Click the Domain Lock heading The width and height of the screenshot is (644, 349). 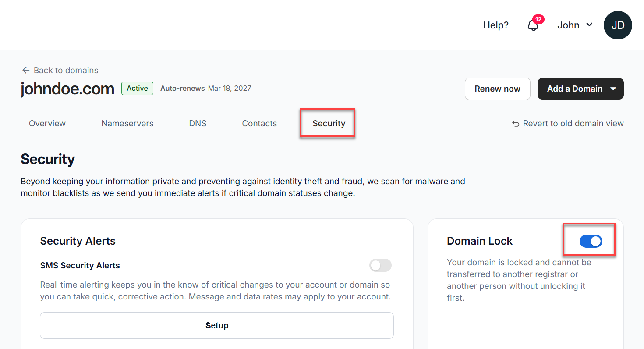coord(480,241)
